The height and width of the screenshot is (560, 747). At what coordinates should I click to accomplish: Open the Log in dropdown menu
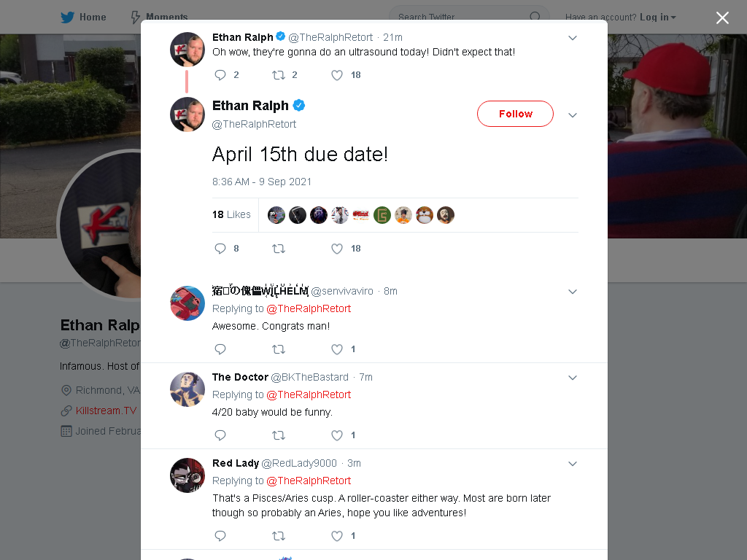(657, 17)
